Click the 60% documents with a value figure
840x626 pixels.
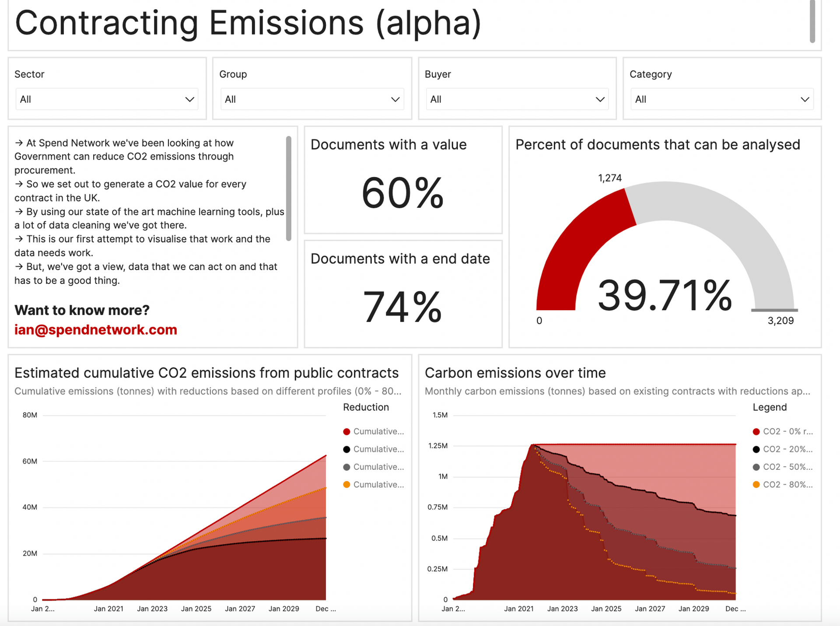pyautogui.click(x=402, y=193)
